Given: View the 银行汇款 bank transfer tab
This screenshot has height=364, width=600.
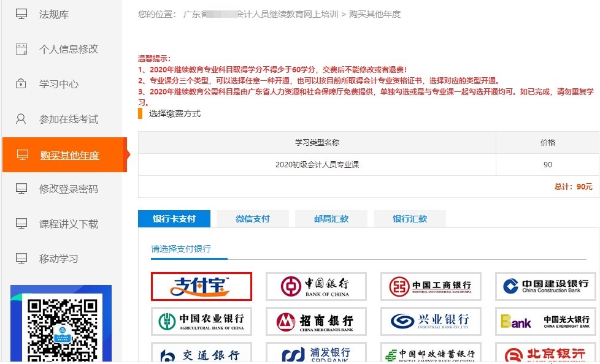Looking at the screenshot, I should coord(410,218).
